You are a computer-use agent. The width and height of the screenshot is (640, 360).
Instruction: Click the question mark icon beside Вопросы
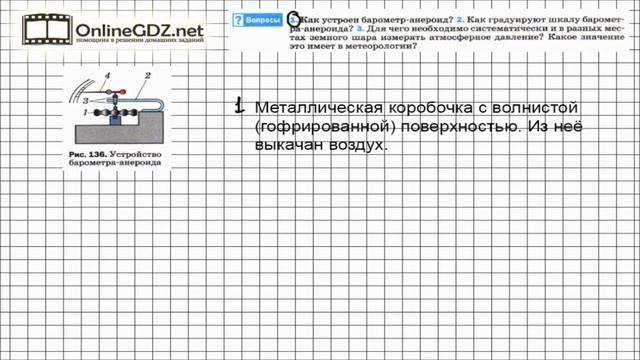(x=238, y=20)
